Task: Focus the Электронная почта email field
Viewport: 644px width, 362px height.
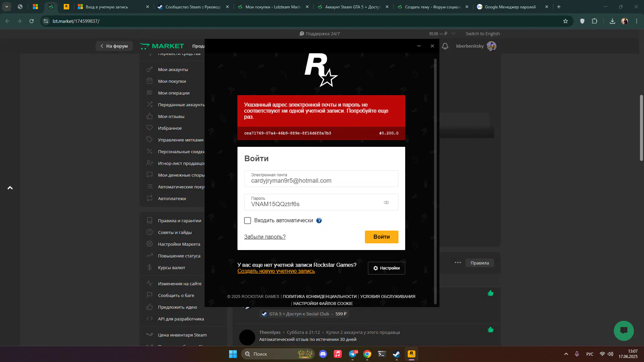Action: [321, 179]
